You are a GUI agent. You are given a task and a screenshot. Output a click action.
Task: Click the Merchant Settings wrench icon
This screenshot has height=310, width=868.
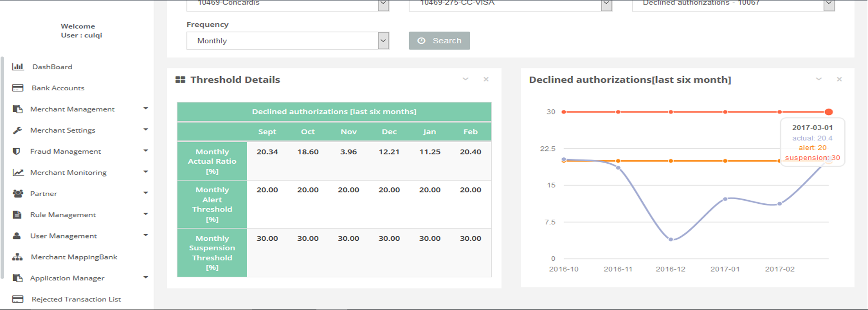17,130
